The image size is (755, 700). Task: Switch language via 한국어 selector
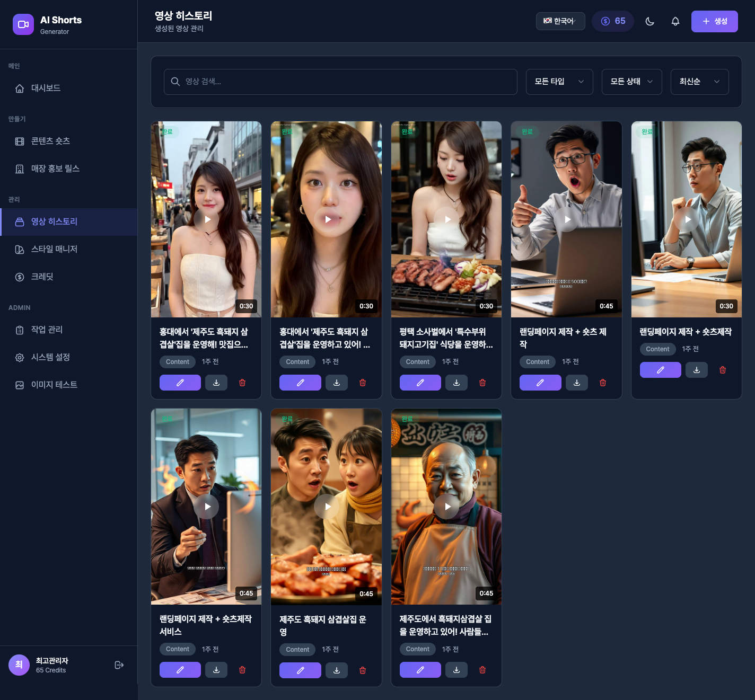(560, 21)
